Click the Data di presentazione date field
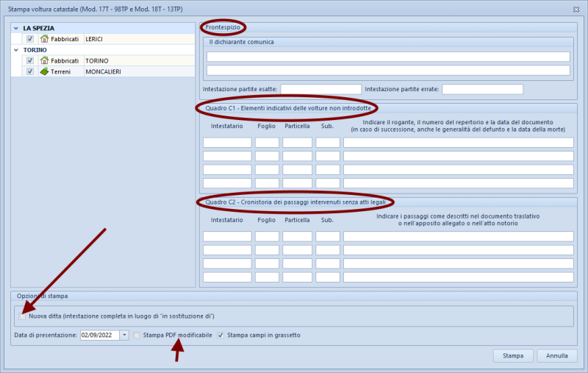The width and height of the screenshot is (588, 373). click(100, 335)
